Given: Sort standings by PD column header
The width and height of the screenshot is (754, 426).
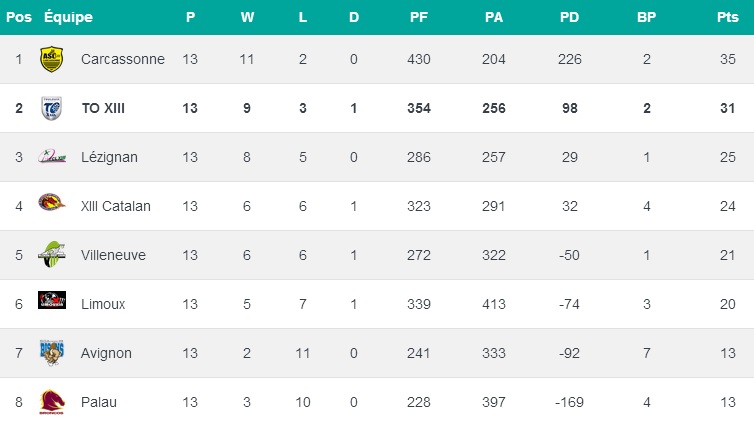Looking at the screenshot, I should point(570,17).
